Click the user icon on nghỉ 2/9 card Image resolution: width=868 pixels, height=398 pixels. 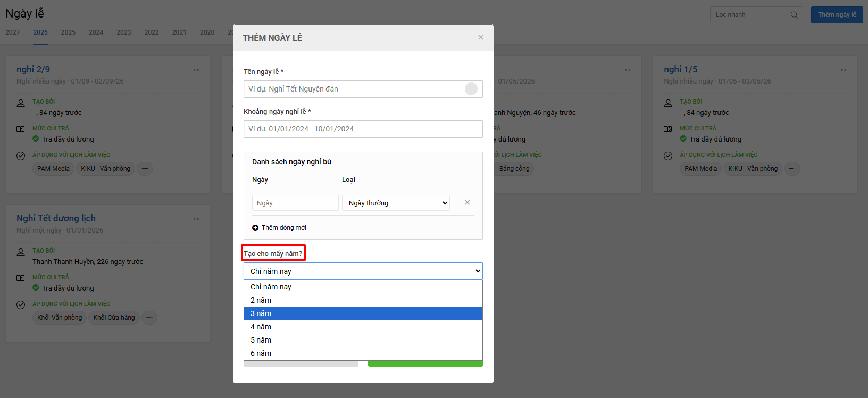click(21, 103)
